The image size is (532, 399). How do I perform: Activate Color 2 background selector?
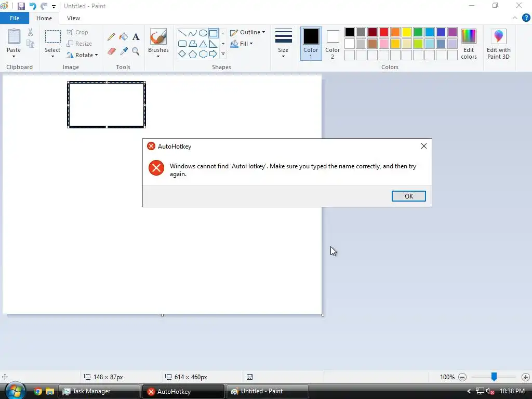(332, 44)
